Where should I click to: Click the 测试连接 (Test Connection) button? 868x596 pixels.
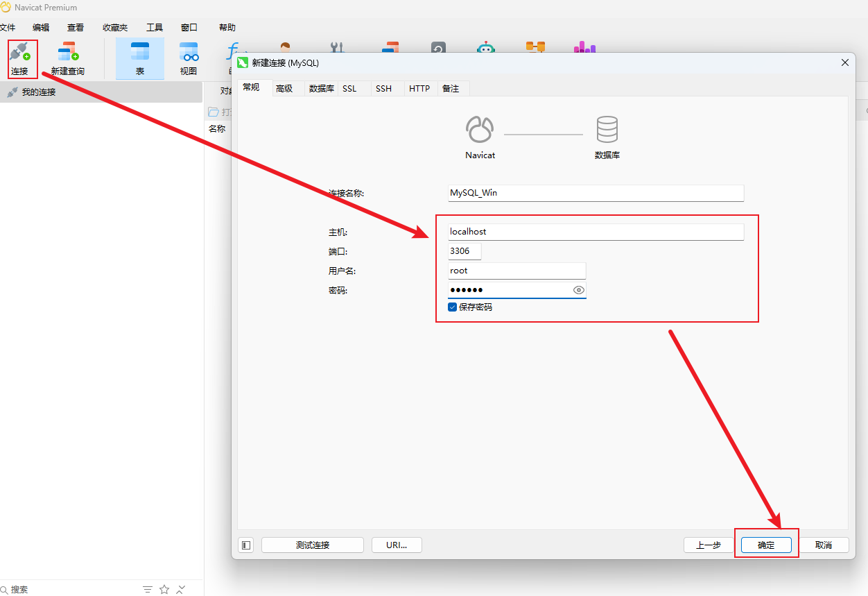[x=313, y=545]
